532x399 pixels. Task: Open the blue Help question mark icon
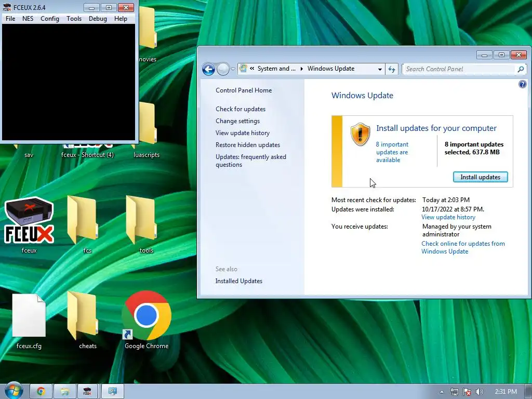pos(523,84)
